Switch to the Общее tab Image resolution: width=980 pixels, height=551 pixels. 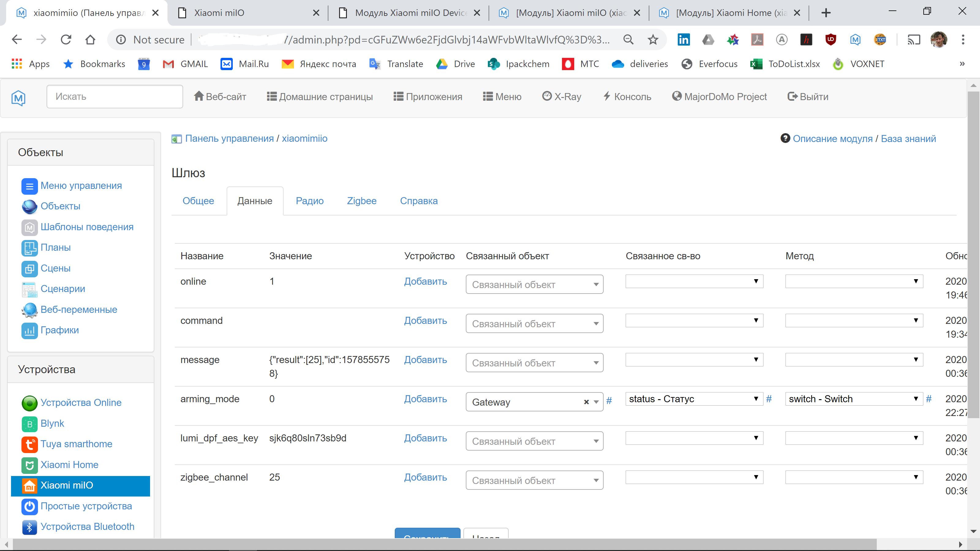coord(198,201)
